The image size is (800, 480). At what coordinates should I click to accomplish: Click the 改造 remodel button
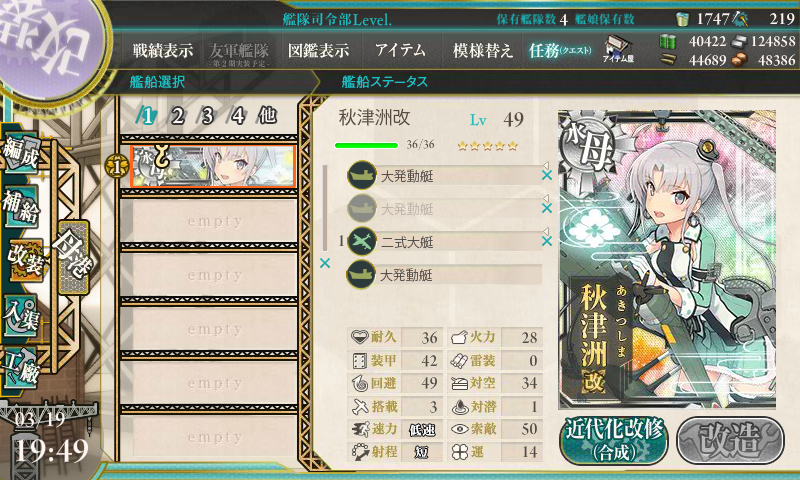click(730, 440)
